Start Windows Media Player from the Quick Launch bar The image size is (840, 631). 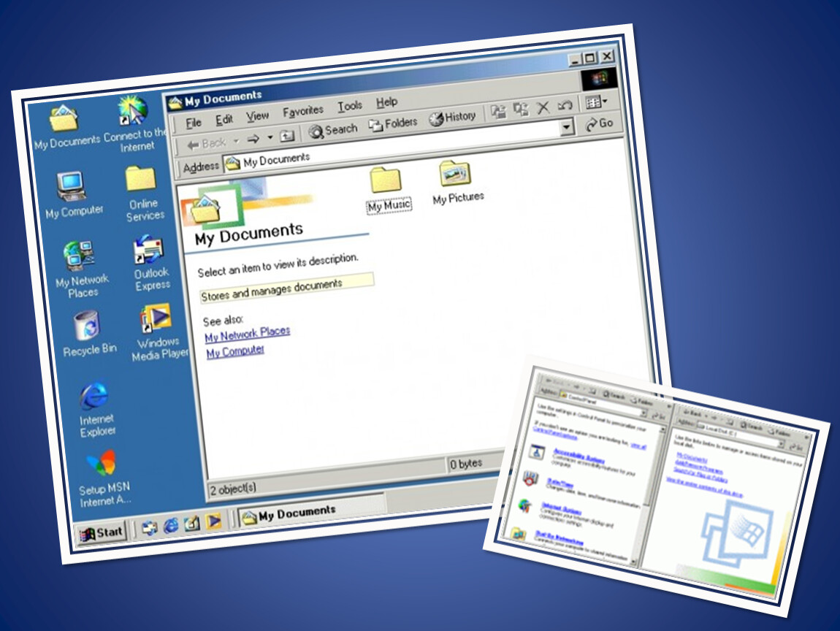tap(213, 521)
